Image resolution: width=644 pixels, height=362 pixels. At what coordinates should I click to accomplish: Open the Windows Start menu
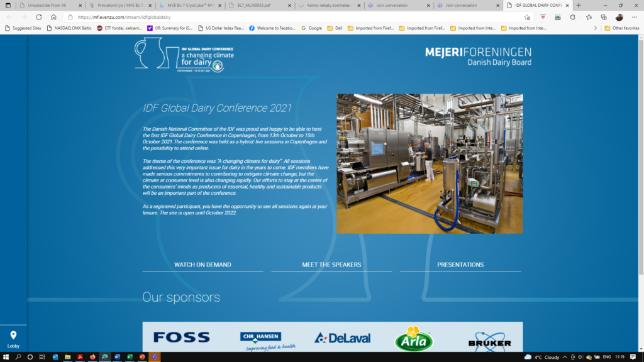click(6, 357)
